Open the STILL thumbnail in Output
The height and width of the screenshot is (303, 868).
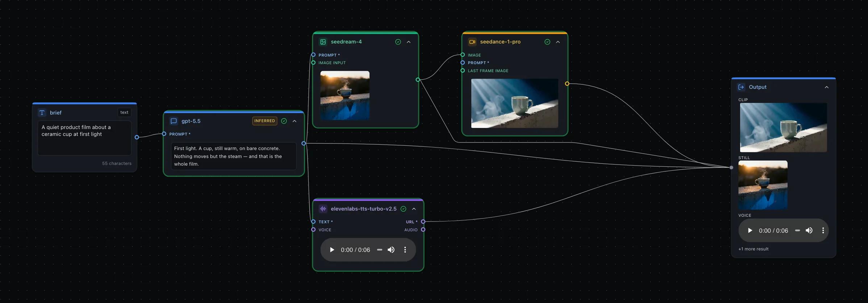[763, 185]
